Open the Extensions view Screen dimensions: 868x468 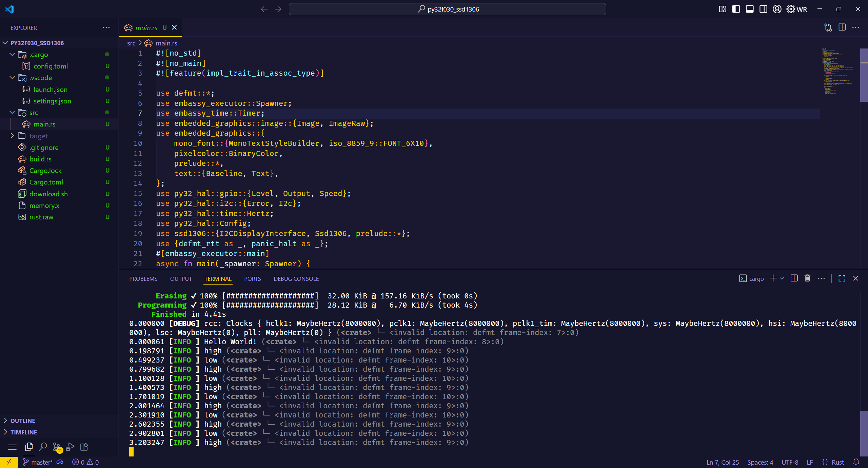pos(84,447)
